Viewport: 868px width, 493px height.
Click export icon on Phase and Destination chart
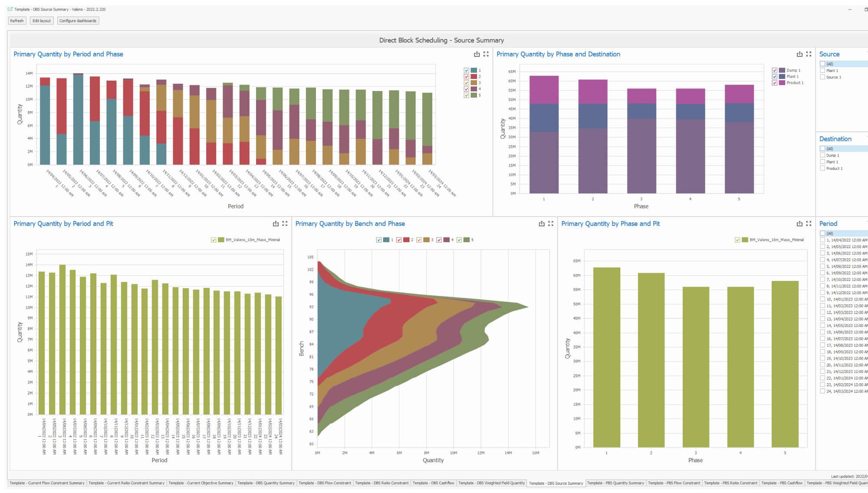point(799,54)
